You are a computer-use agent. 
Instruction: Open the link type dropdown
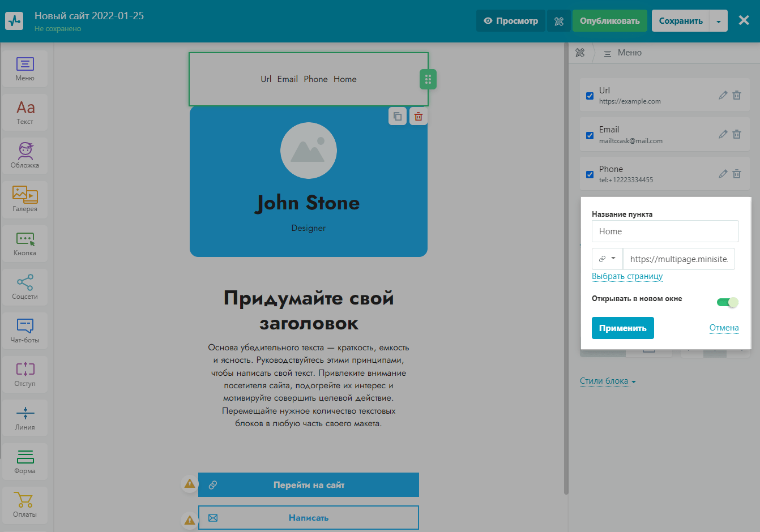pos(607,259)
